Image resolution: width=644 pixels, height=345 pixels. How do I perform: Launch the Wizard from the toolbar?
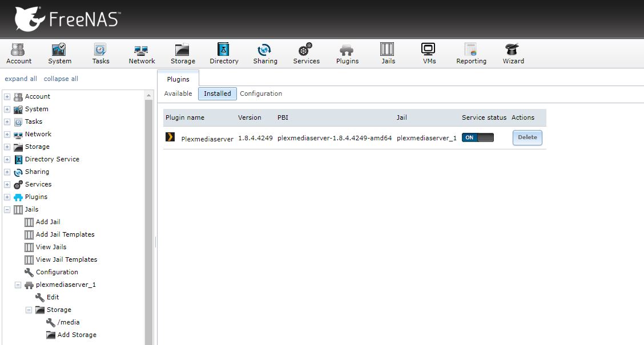pos(513,54)
